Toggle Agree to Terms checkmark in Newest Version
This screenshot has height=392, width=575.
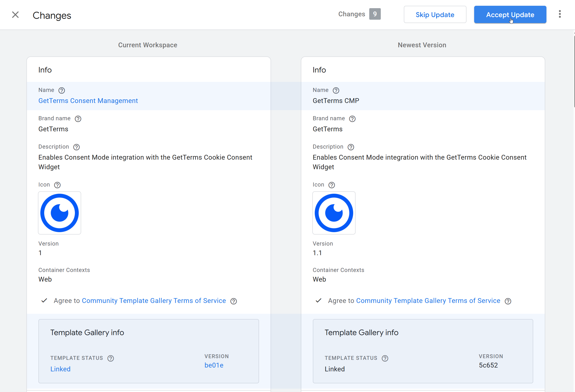pos(319,301)
